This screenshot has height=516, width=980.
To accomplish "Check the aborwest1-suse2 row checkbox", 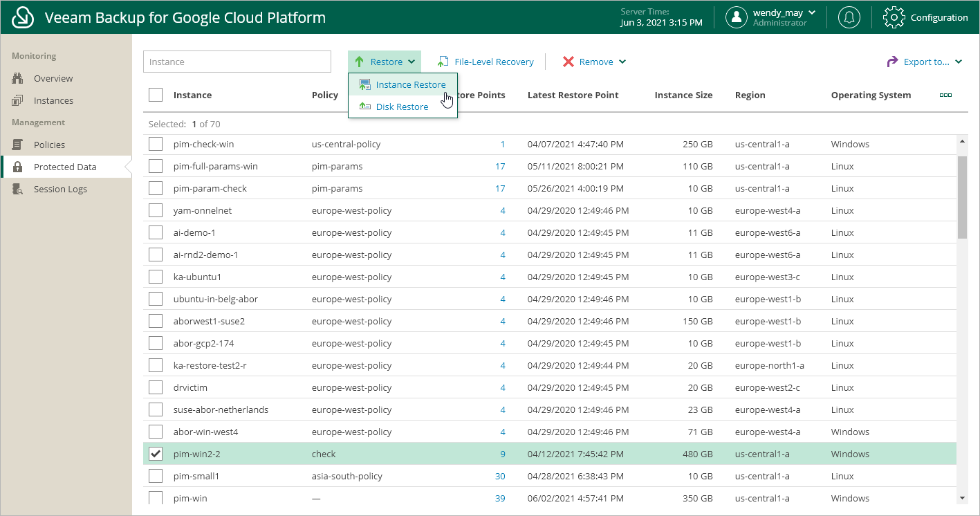I will pyautogui.click(x=156, y=321).
